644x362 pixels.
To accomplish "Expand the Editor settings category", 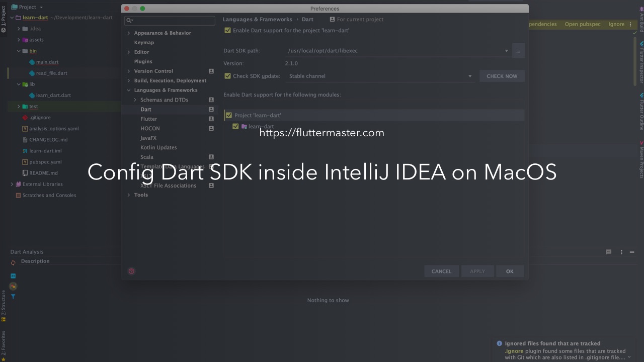I will (x=129, y=52).
